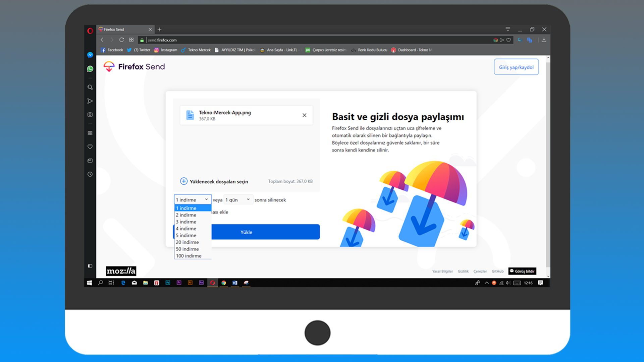Select 20 indirme option
The image size is (644, 362).
(x=193, y=242)
